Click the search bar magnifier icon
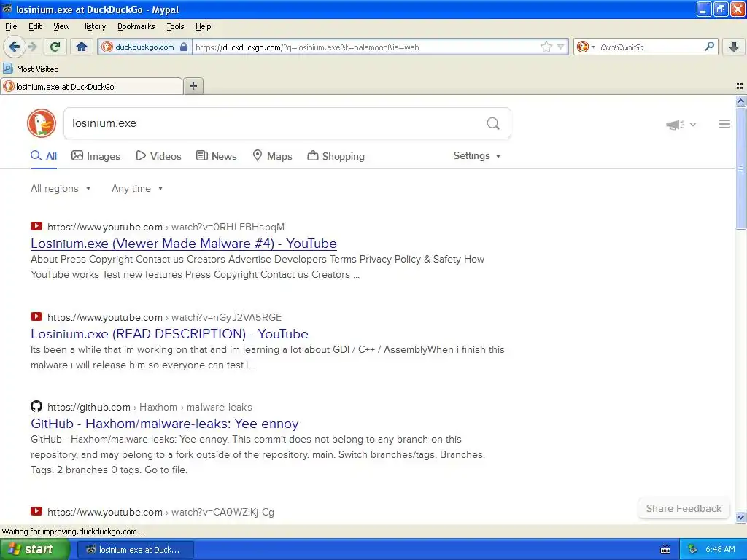 coord(709,46)
